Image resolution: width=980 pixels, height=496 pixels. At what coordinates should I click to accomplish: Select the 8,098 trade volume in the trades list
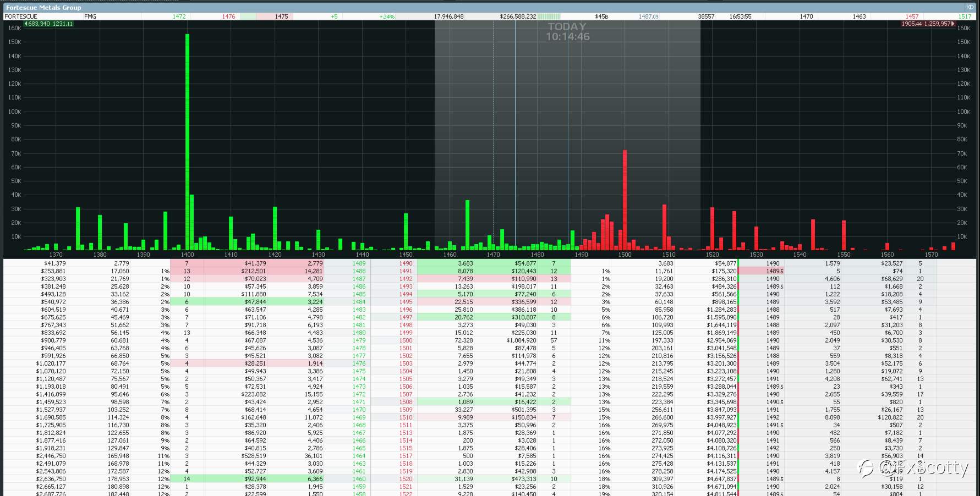click(833, 417)
